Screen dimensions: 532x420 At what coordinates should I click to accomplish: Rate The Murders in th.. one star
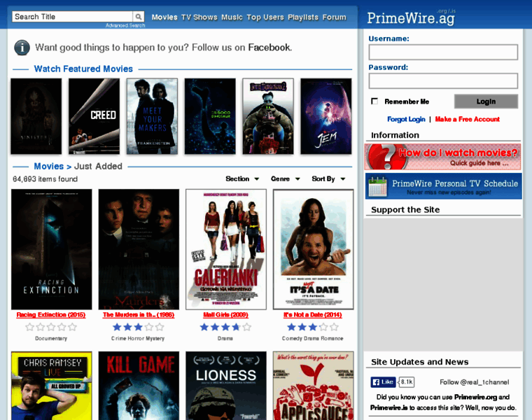[117, 327]
